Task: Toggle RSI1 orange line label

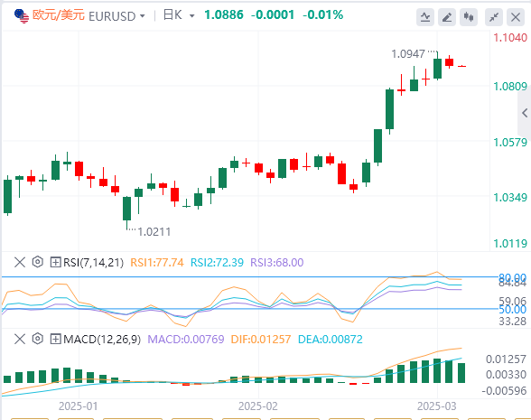Action: coord(157,263)
